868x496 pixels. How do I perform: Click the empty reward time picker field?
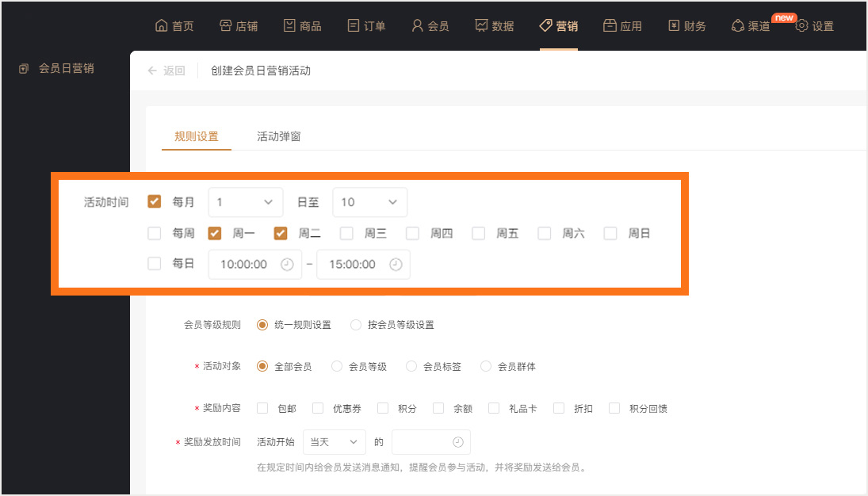(430, 442)
